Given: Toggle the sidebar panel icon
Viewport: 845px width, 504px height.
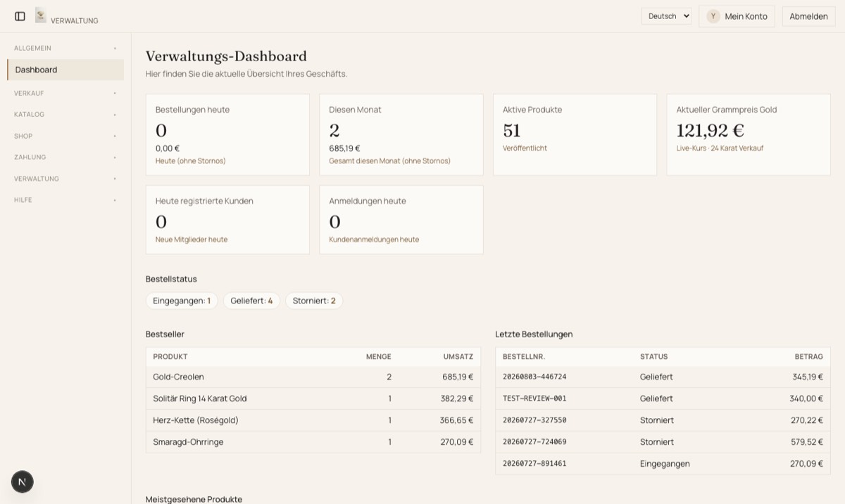Looking at the screenshot, I should [x=20, y=16].
